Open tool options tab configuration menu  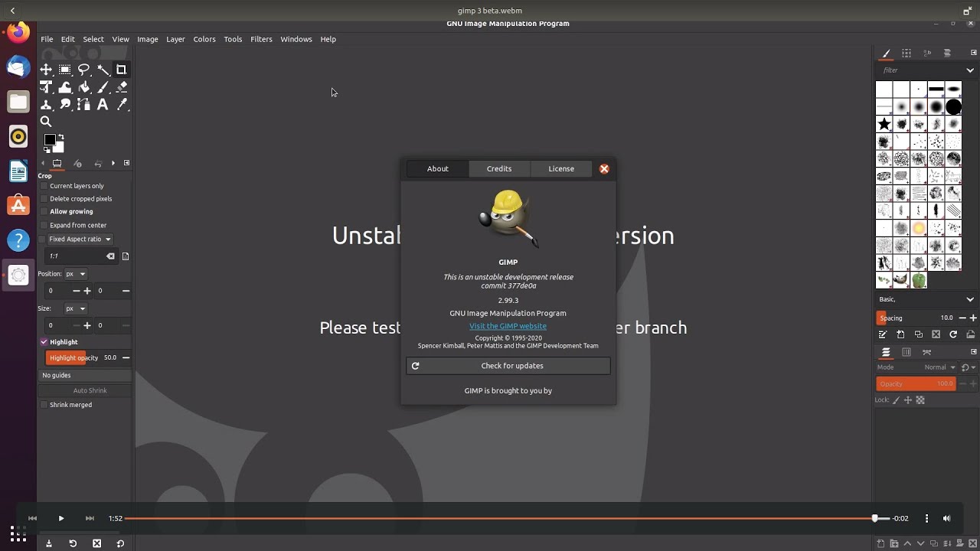click(x=126, y=163)
